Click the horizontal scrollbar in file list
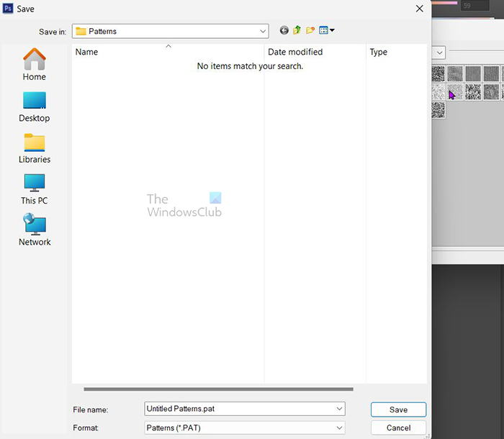Image resolution: width=504 pixels, height=439 pixels. coord(219,389)
